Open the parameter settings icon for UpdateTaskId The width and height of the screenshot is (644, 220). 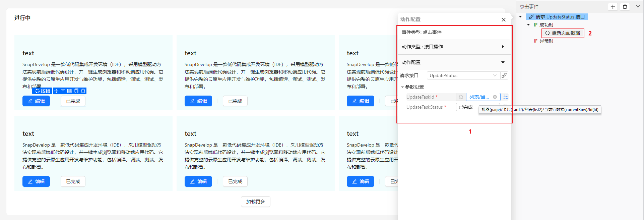(x=506, y=97)
